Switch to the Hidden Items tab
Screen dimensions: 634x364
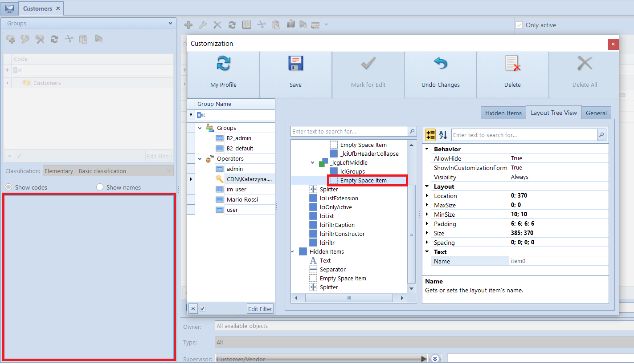(503, 113)
